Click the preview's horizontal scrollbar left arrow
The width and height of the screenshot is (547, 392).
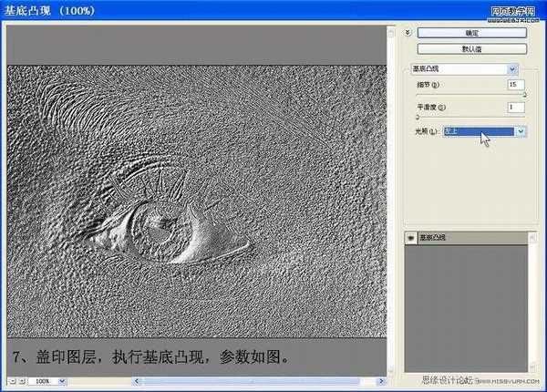click(x=137, y=381)
